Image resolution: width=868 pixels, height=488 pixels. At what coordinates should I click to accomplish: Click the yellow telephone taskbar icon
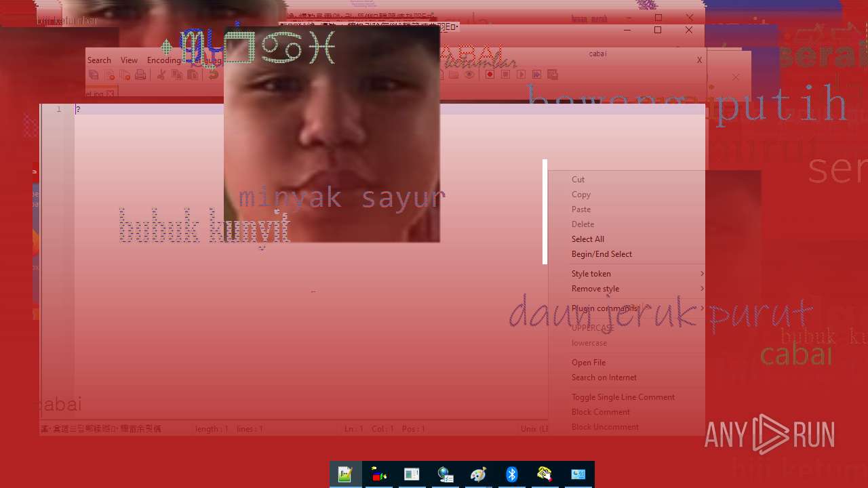point(545,474)
